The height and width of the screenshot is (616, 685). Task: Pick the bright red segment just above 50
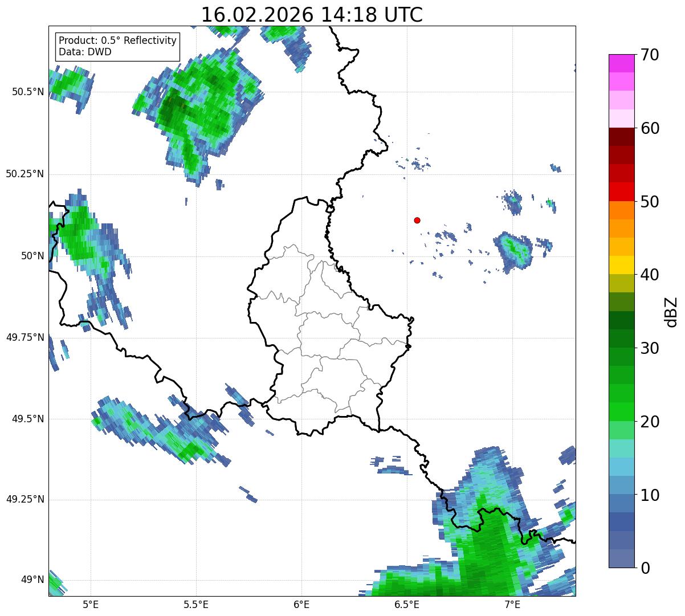(x=621, y=192)
